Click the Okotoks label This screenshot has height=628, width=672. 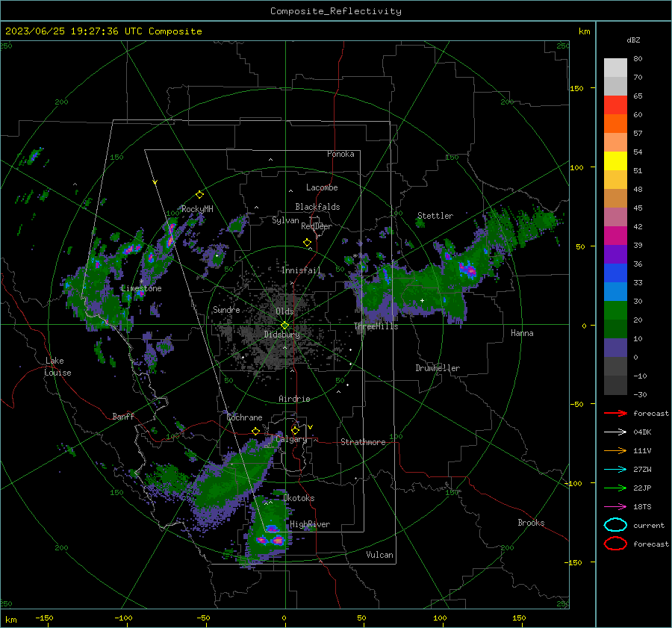pyautogui.click(x=299, y=498)
